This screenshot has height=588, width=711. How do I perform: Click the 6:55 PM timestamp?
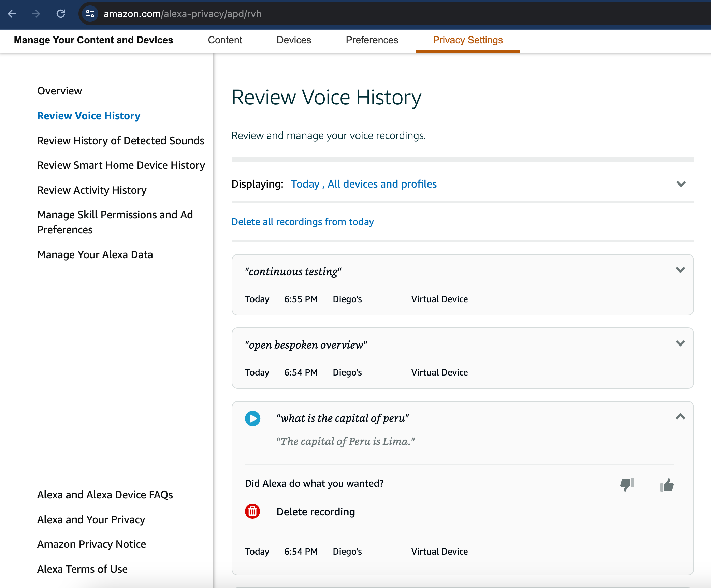(x=301, y=299)
